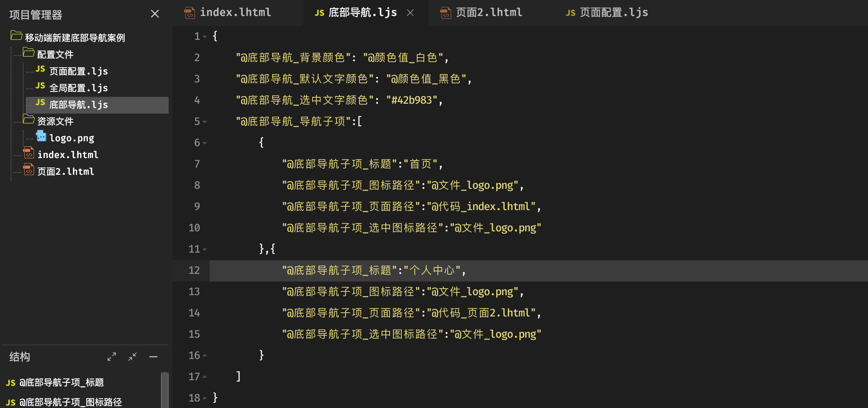The width and height of the screenshot is (868, 408).
Task: Switch to the 底部导航.ljs tab
Action: coord(363,13)
